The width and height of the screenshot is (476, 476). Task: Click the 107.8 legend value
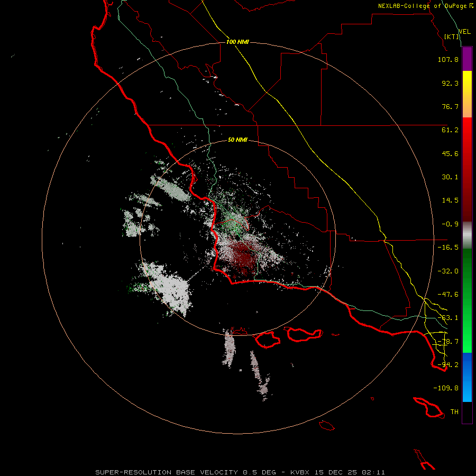click(x=448, y=59)
